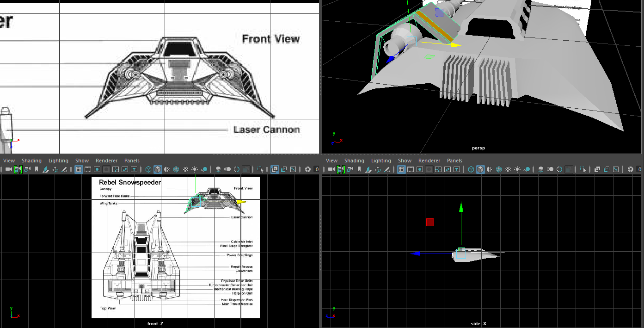Image resolution: width=644 pixels, height=328 pixels.
Task: Click Use All Lights bulb in front panel
Action: click(195, 169)
